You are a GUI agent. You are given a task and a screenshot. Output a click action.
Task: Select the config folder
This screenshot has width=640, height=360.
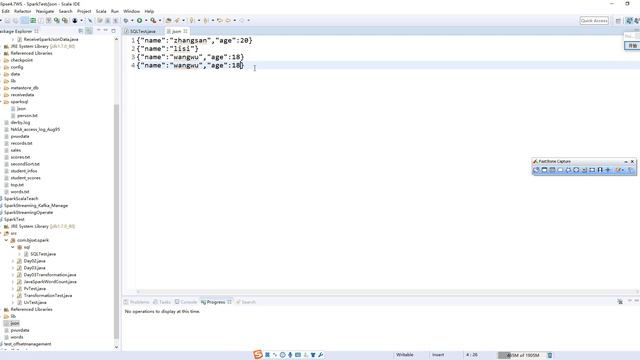tap(17, 67)
